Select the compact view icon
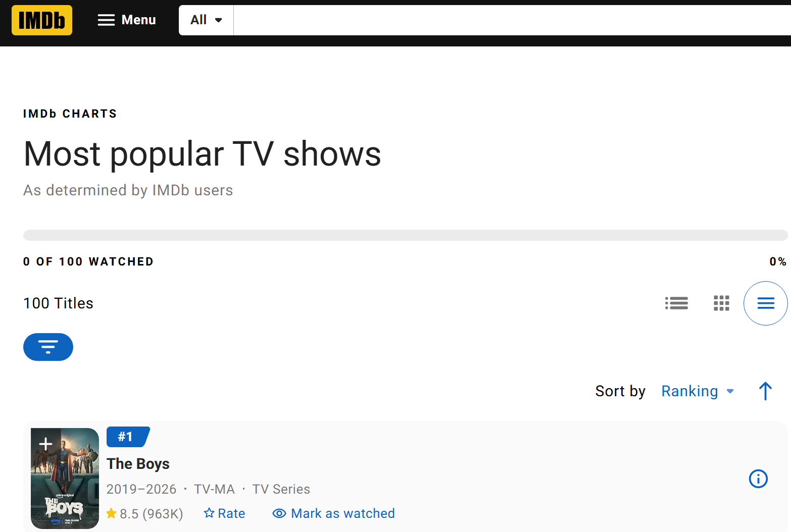Image resolution: width=791 pixels, height=532 pixels. (x=766, y=303)
